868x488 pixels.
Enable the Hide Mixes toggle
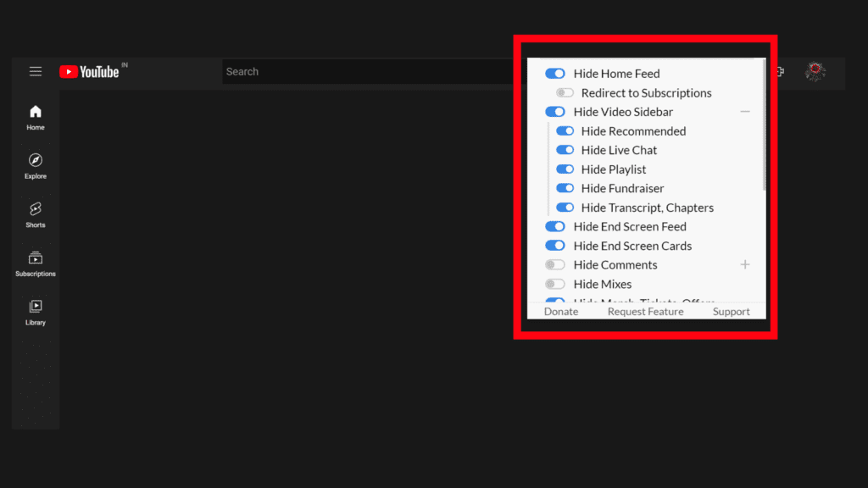click(x=555, y=284)
